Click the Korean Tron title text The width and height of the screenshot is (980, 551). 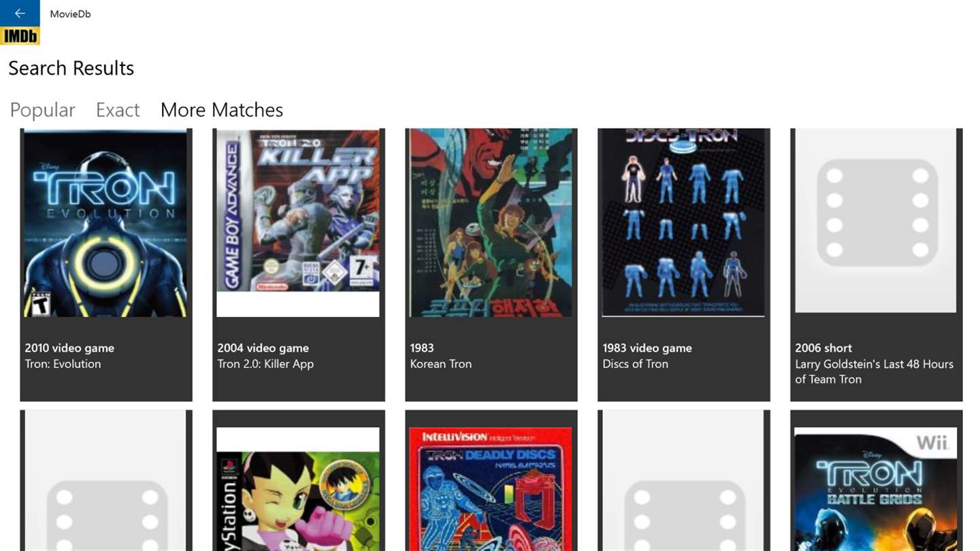point(440,364)
